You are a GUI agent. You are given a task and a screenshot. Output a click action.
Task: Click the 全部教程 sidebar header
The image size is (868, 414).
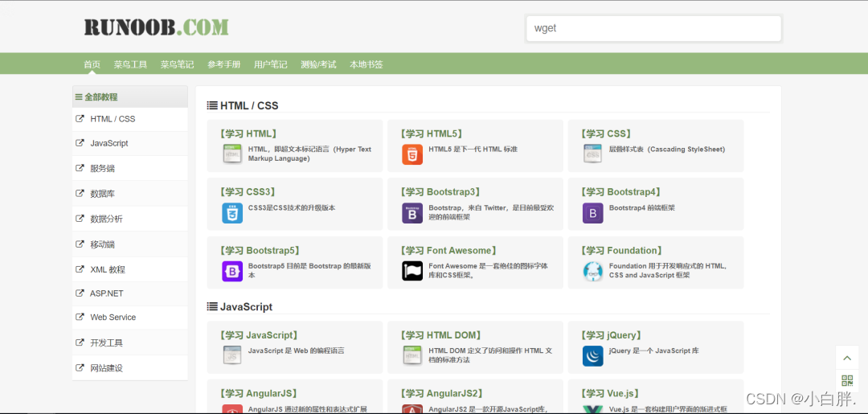[130, 96]
